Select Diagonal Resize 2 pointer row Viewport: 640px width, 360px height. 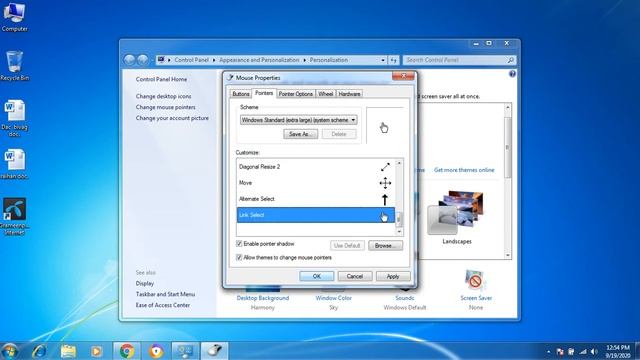[316, 167]
